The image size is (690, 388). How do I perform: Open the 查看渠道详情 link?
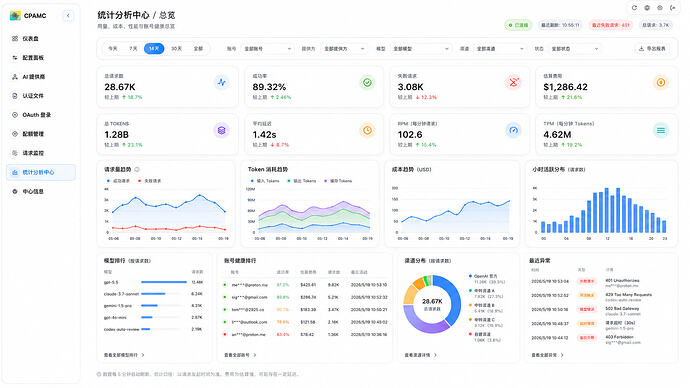421,355
